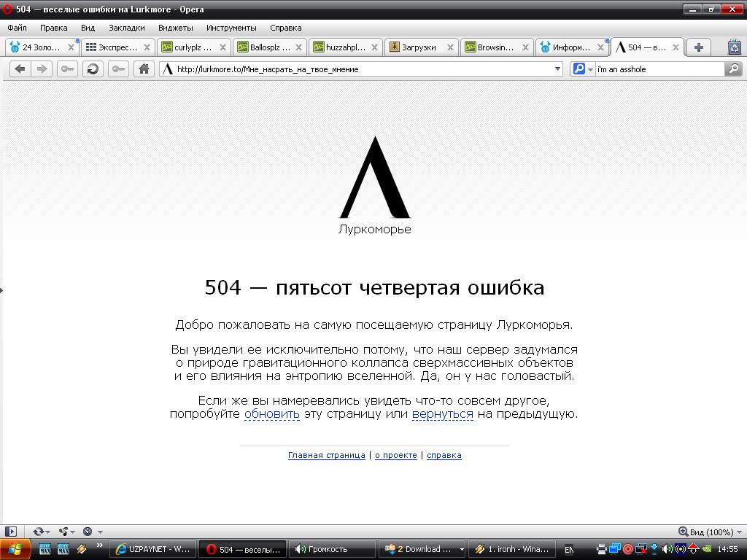Go to the home page via house icon
Viewport: 747px width, 560px height.
pos(144,69)
